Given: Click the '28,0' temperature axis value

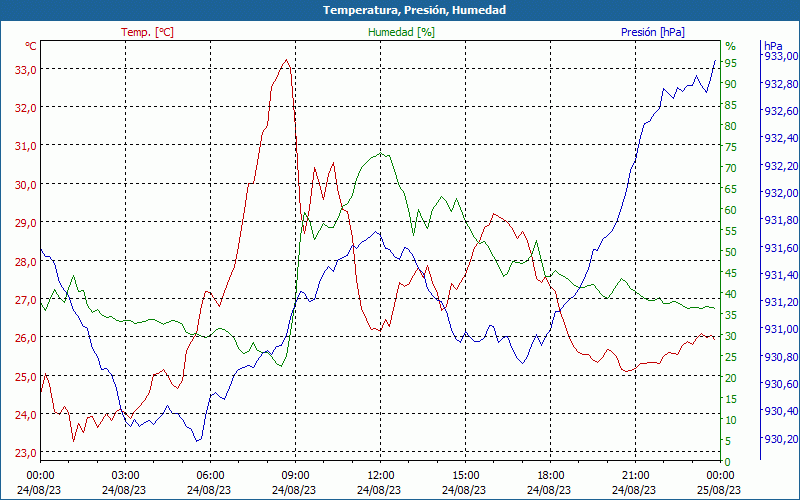Looking at the screenshot, I should click(25, 262).
